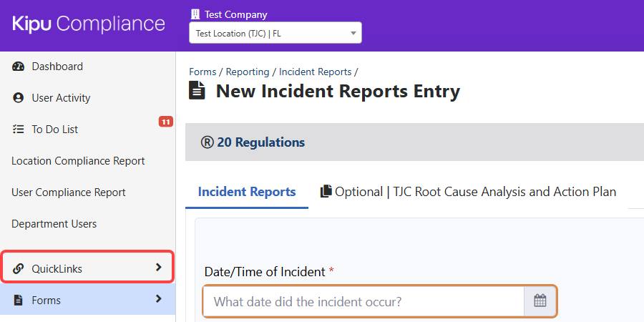Open Location Compliance Report
This screenshot has width=644, height=322.
tap(78, 161)
